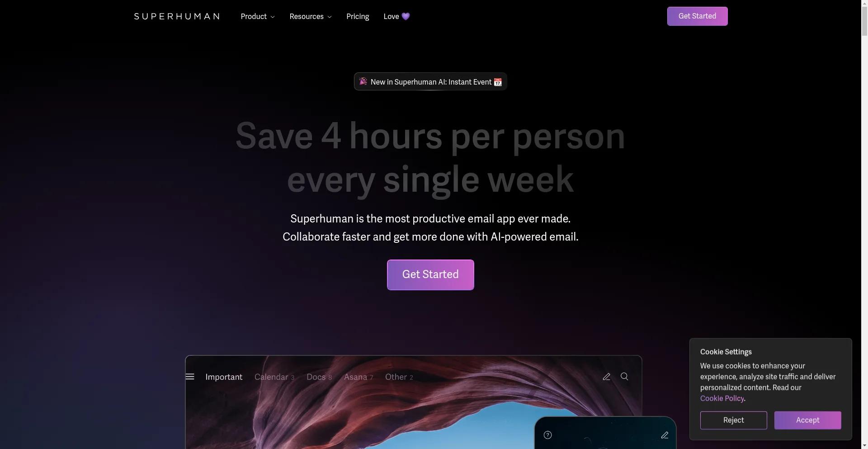
Task: Open the Cookie Policy link
Action: (x=722, y=398)
